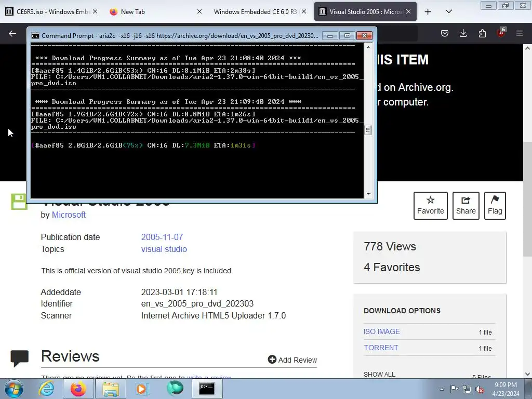Click the Flag button
This screenshot has height=399, width=532.
[495, 206]
